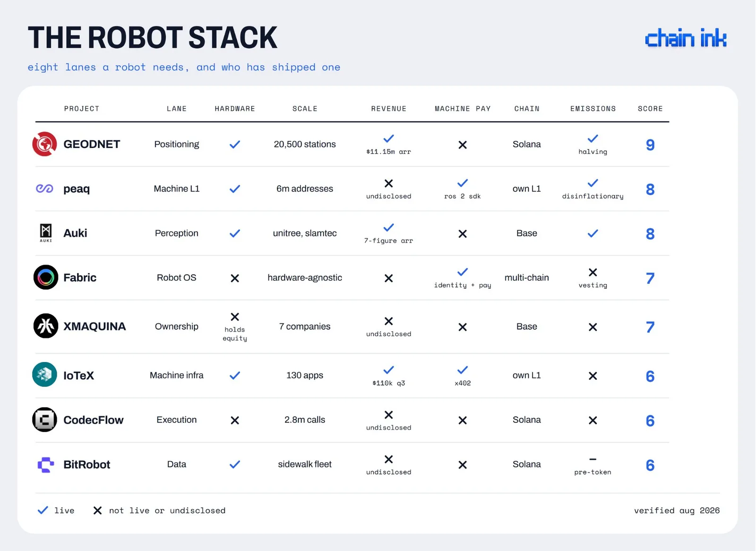
Task: Click the 'pre-token' emissions note
Action: (593, 472)
